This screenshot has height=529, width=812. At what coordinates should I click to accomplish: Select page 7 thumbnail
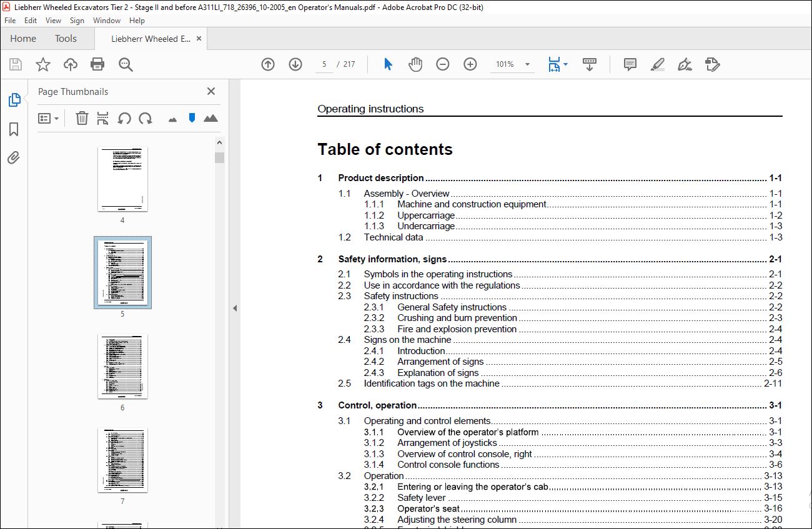coord(122,460)
